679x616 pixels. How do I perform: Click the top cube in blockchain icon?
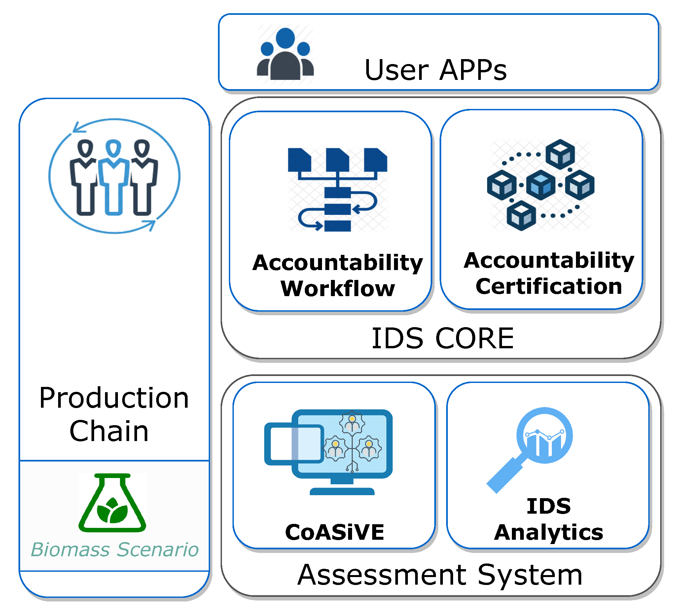[x=560, y=155]
